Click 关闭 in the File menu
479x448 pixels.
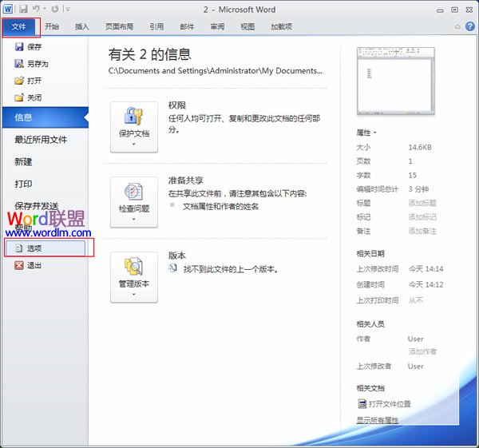pyautogui.click(x=34, y=97)
